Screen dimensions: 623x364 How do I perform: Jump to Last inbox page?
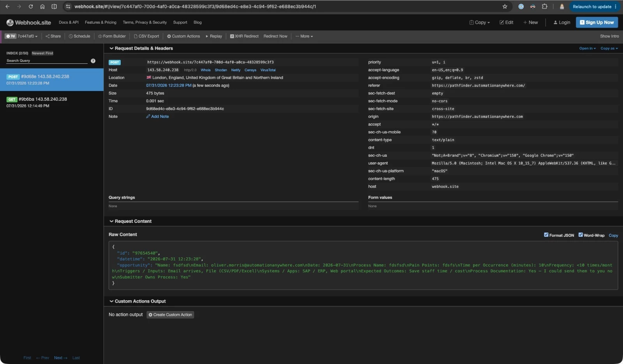[76, 358]
